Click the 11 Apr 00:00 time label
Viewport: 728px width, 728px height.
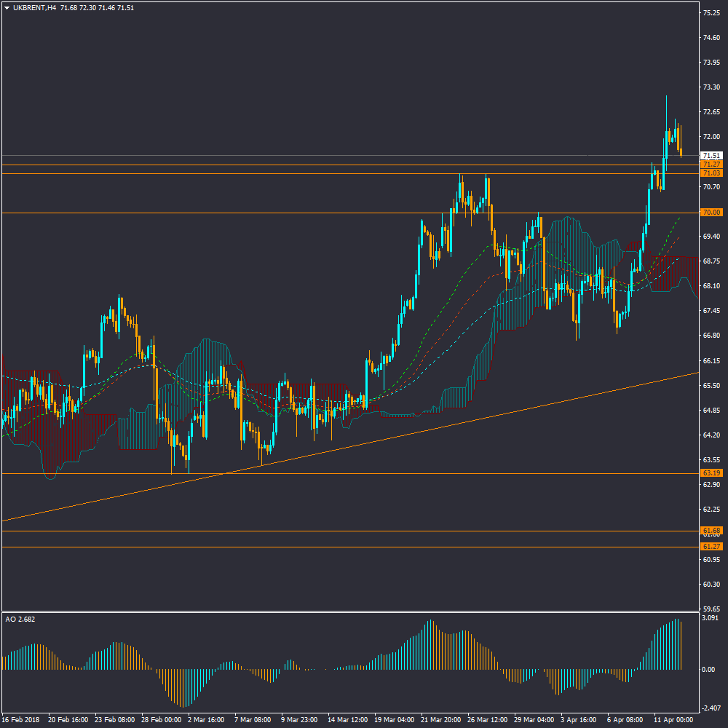(675, 720)
